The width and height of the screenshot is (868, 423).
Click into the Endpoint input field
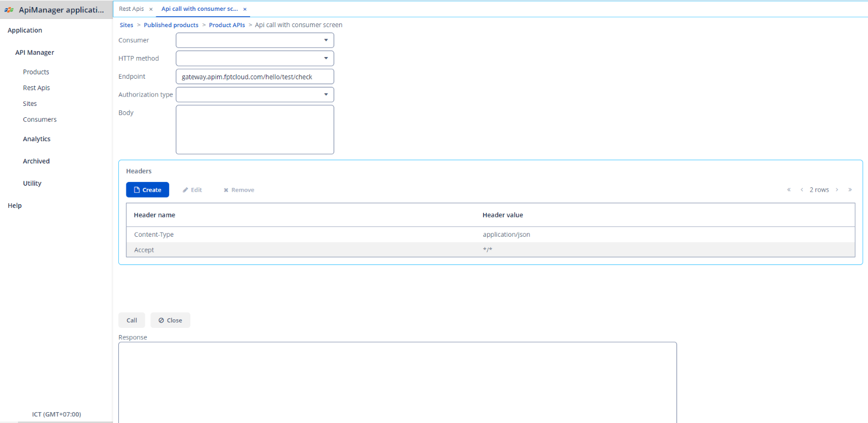254,77
